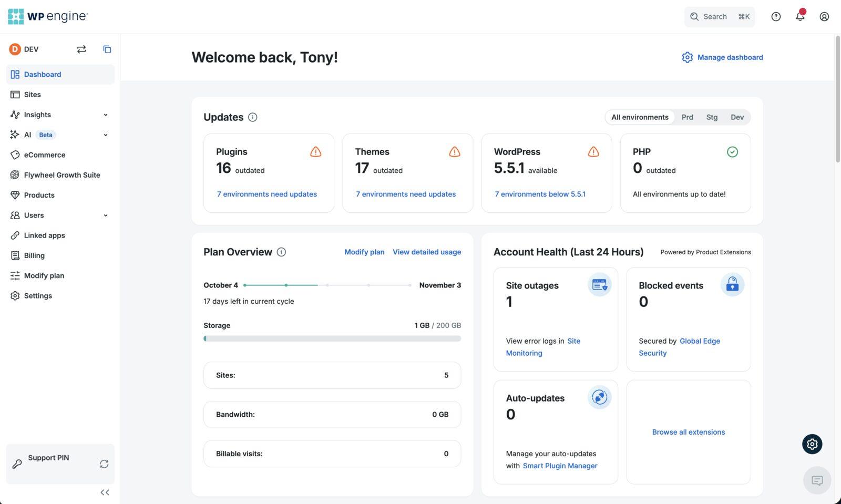
Task: Click View detailed usage link
Action: tap(427, 252)
